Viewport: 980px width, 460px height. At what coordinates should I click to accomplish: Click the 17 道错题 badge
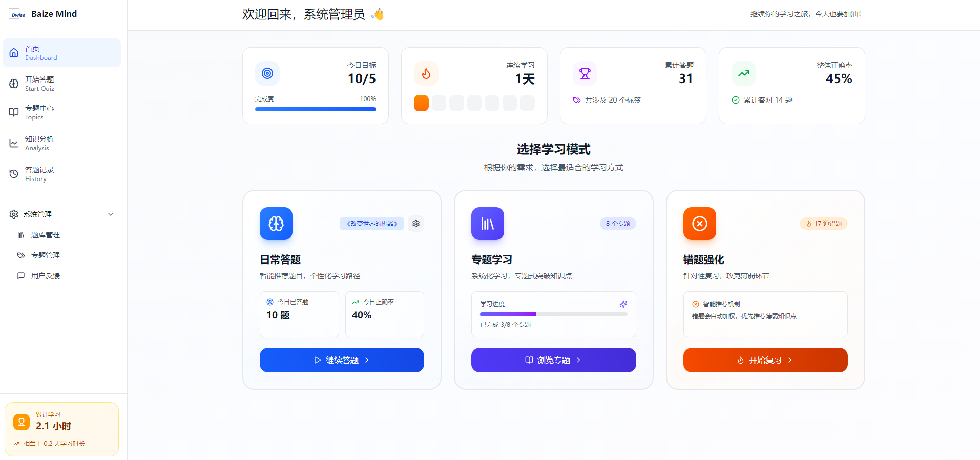click(x=823, y=224)
